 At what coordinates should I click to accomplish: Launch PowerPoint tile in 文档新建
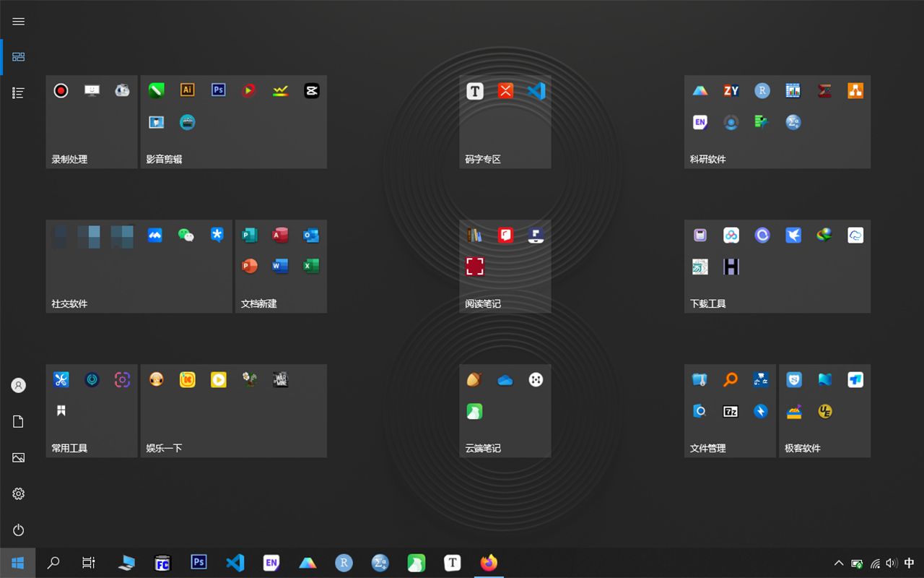(x=249, y=266)
